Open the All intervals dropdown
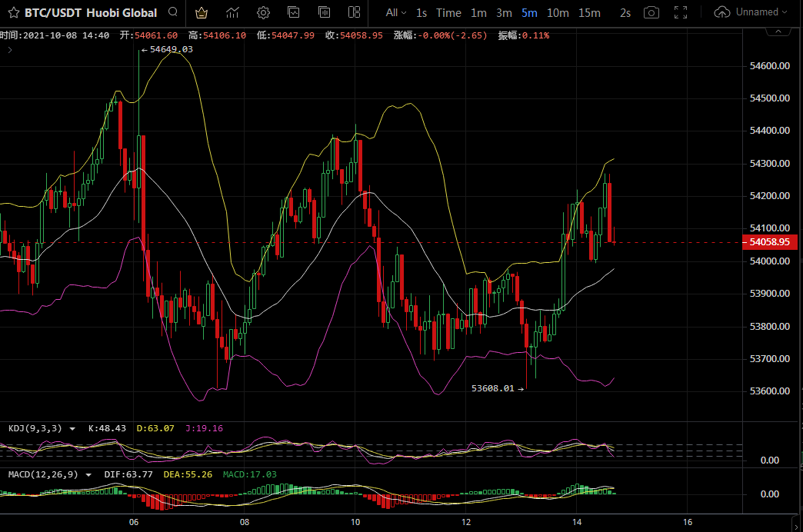The width and height of the screenshot is (803, 532). (x=396, y=12)
